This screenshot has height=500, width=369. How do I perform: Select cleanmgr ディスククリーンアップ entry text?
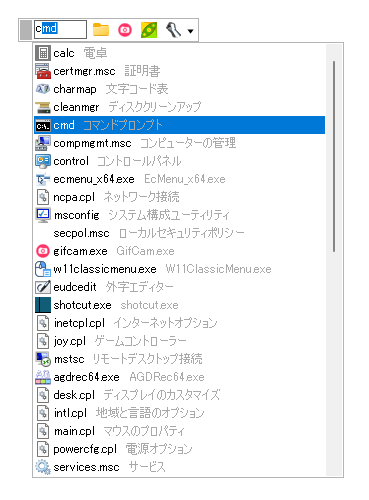(127, 107)
